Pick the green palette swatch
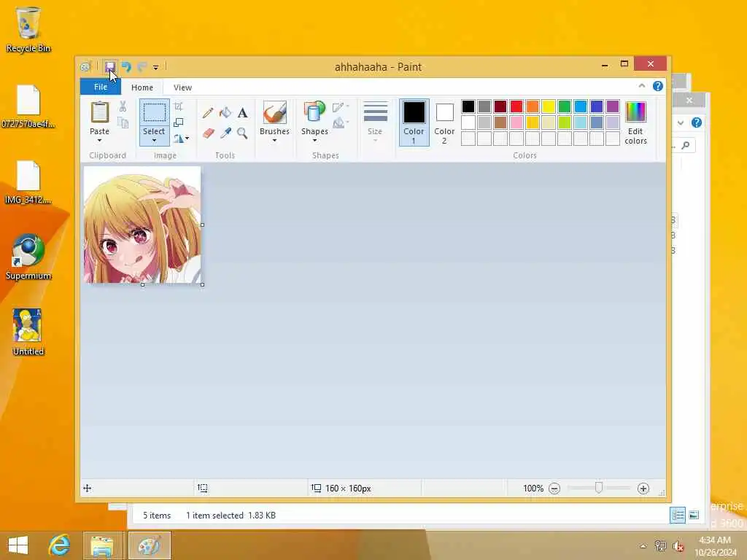 coord(565,106)
